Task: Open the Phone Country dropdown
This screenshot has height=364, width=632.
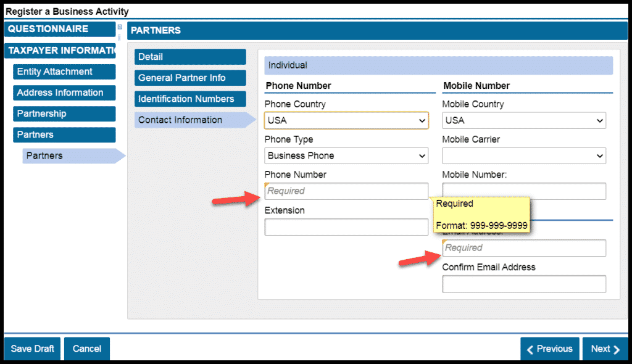Action: point(346,121)
